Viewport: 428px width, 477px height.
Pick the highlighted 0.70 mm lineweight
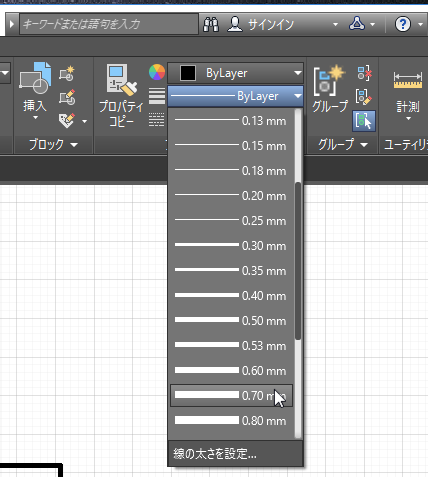pyautogui.click(x=231, y=396)
